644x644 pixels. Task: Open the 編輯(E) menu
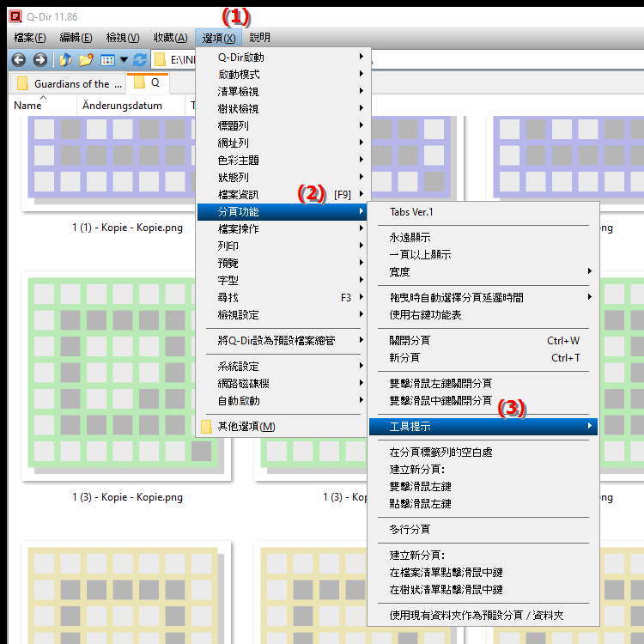pyautogui.click(x=76, y=38)
